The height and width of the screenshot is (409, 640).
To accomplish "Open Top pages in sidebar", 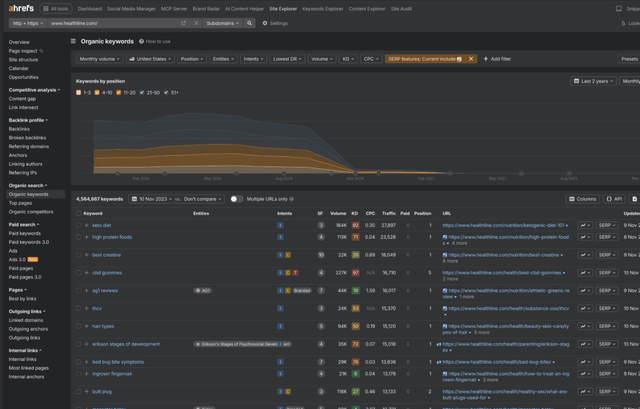I will [x=20, y=203].
